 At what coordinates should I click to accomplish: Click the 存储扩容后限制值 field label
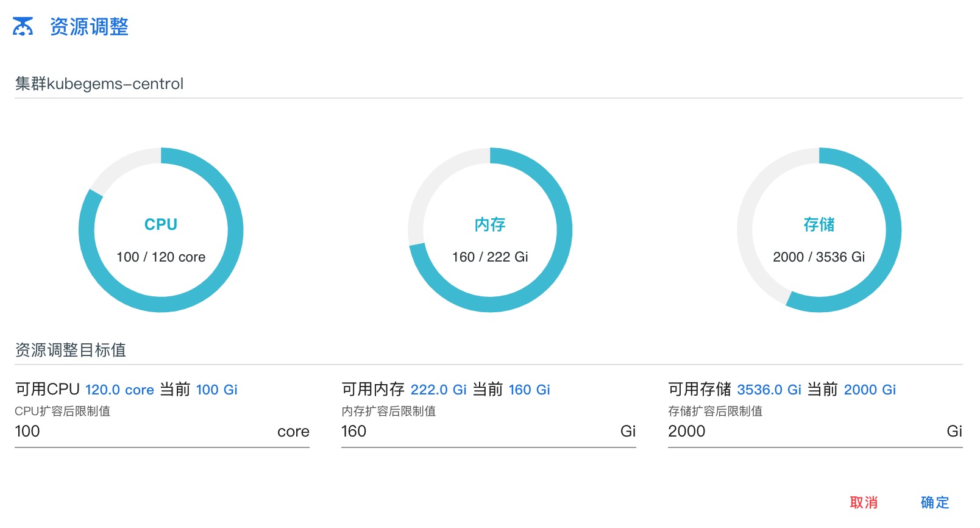coord(715,411)
